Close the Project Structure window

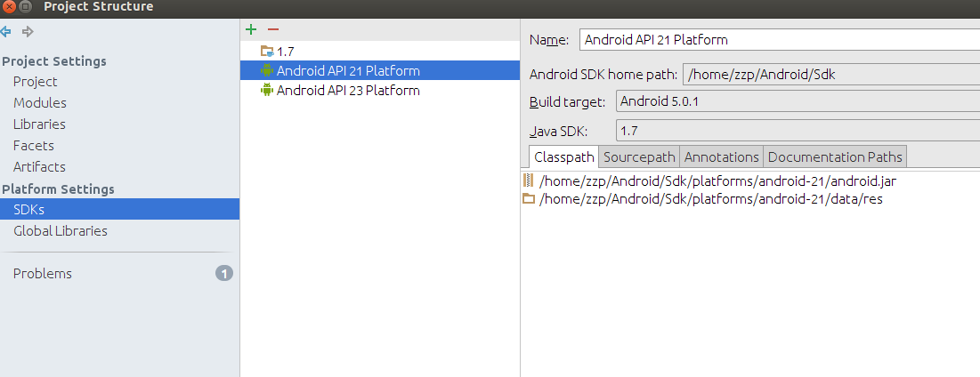click(9, 7)
